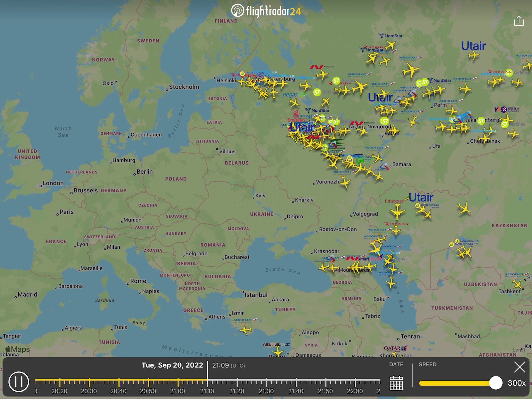
Task: Select the topmost NordStar plane
Action: point(391,45)
